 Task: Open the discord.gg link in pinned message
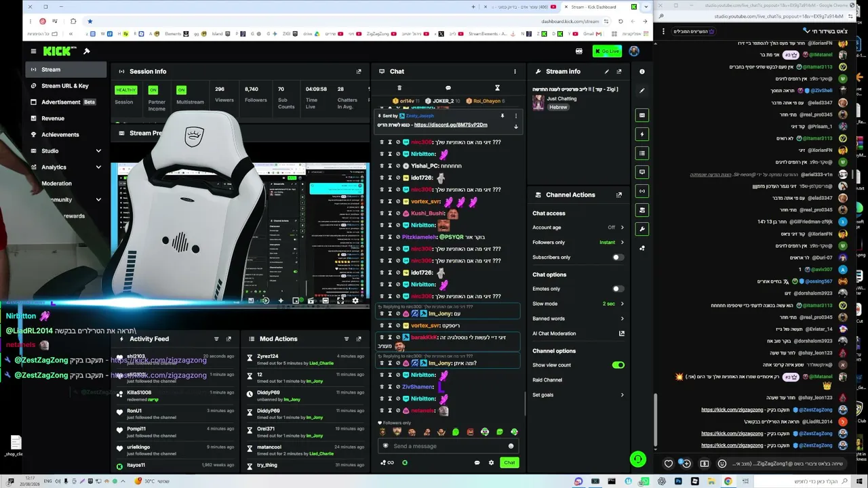450,125
